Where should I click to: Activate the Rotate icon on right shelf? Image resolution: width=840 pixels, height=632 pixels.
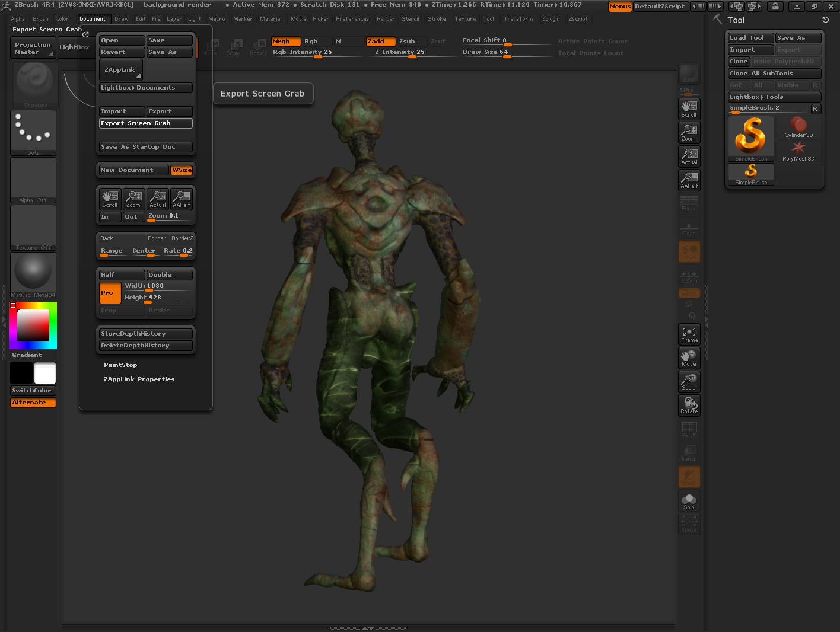coord(689,405)
